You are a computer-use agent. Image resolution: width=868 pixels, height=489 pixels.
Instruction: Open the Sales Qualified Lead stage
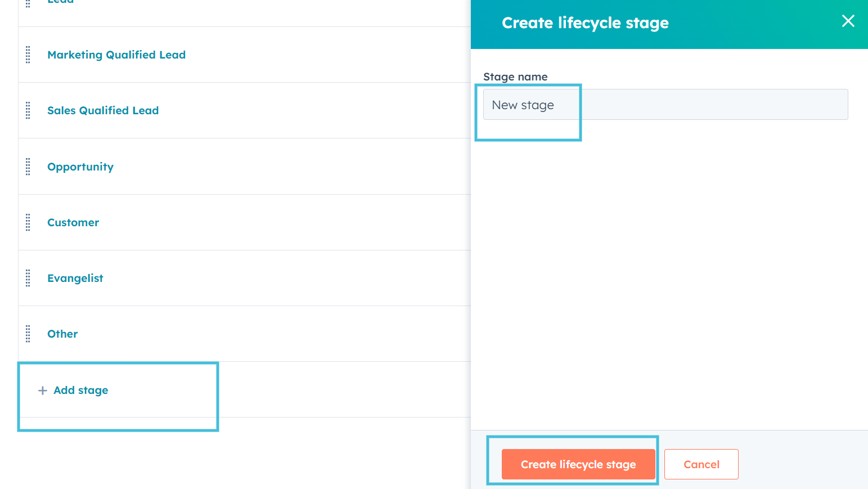tap(102, 110)
